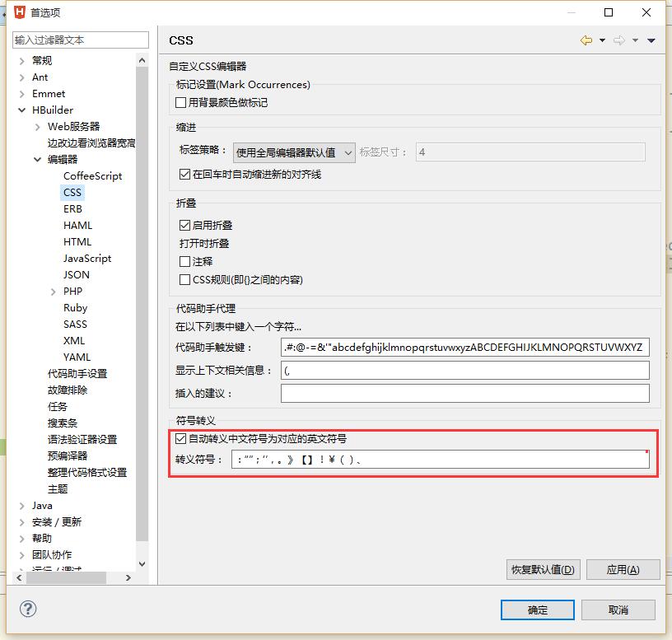This screenshot has height=640, width=672.
Task: Select ERB in the editor tree
Action: coord(72,208)
